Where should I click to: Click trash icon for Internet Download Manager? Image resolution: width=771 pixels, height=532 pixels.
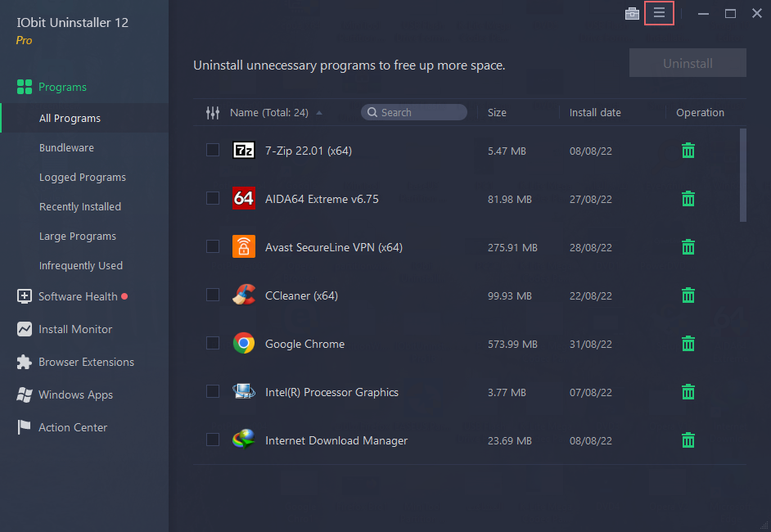(x=688, y=440)
